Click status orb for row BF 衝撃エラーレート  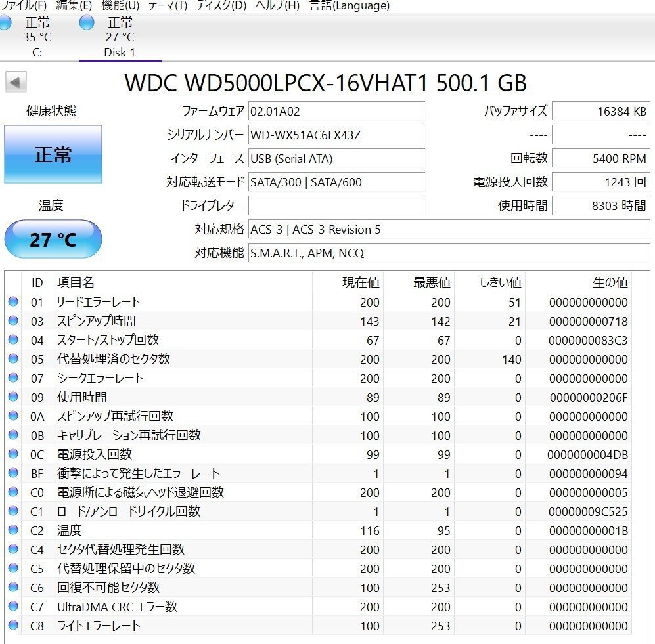tap(13, 473)
